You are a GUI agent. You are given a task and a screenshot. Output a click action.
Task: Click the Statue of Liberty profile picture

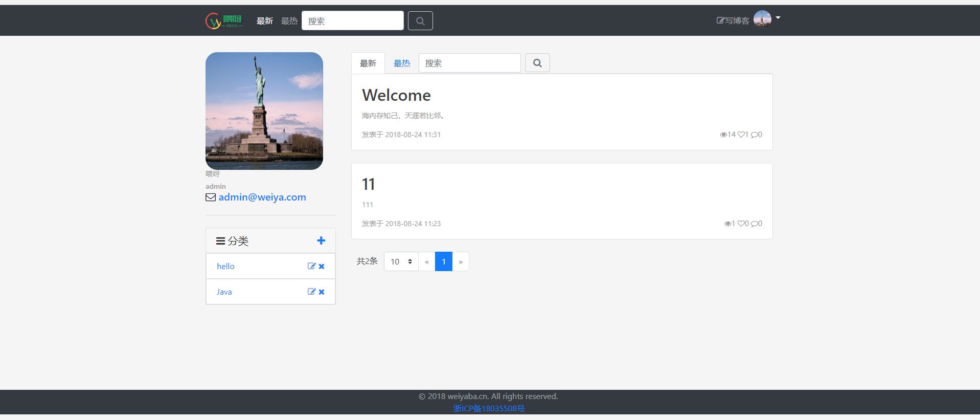tap(264, 111)
